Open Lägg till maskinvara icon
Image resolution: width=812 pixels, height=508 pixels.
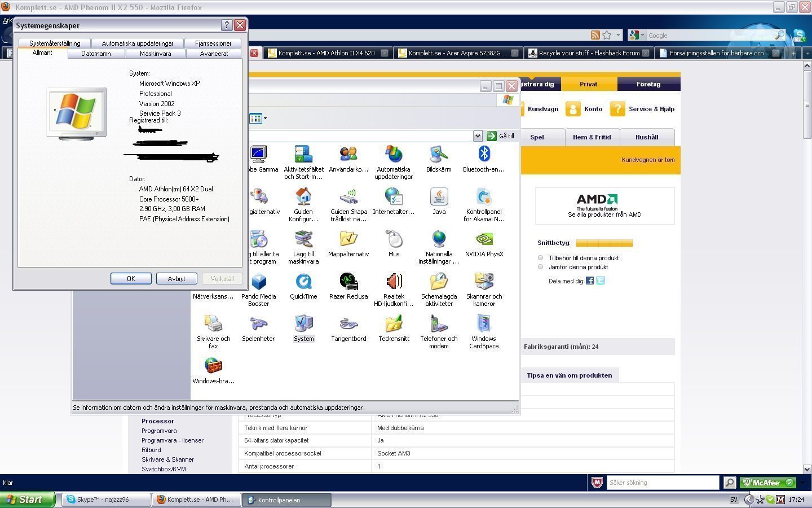[x=303, y=247]
